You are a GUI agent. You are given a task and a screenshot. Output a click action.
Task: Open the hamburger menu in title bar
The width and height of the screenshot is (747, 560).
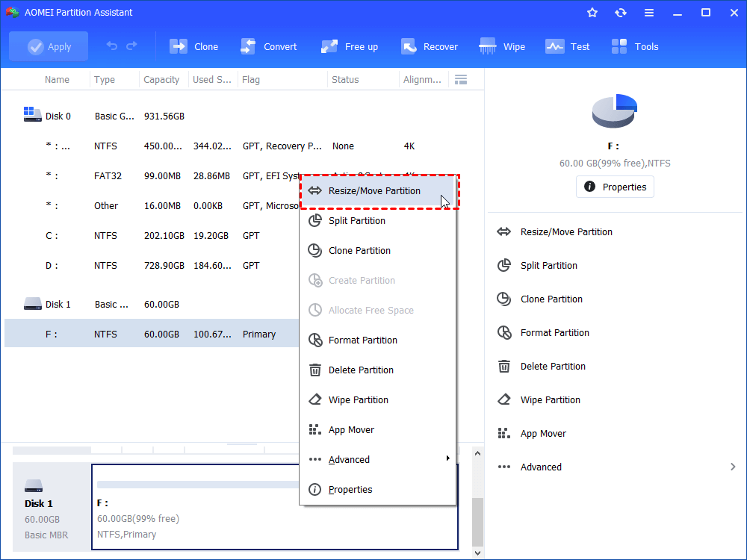pyautogui.click(x=649, y=13)
